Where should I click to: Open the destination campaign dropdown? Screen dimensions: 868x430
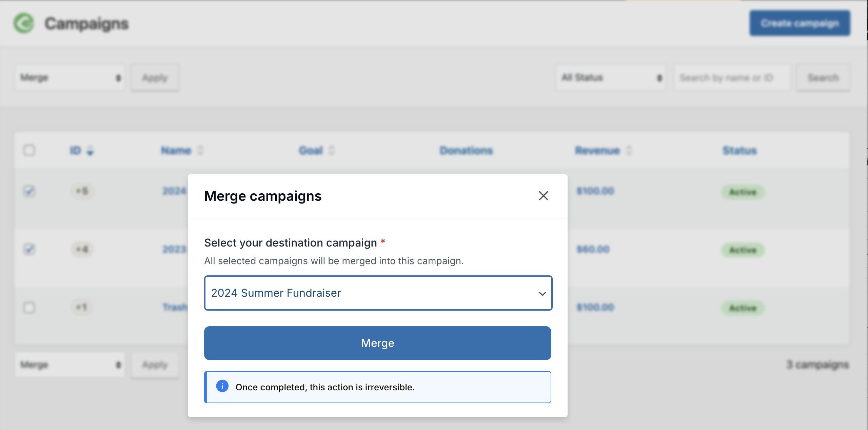pos(378,293)
